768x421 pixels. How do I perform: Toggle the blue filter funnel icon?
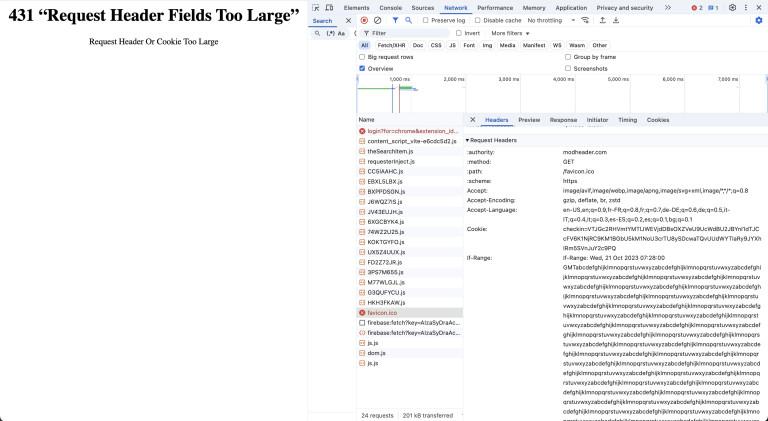pos(395,21)
